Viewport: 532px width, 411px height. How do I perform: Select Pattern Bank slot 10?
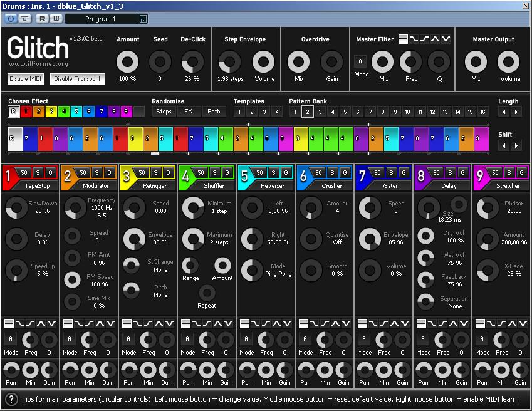[407, 112]
